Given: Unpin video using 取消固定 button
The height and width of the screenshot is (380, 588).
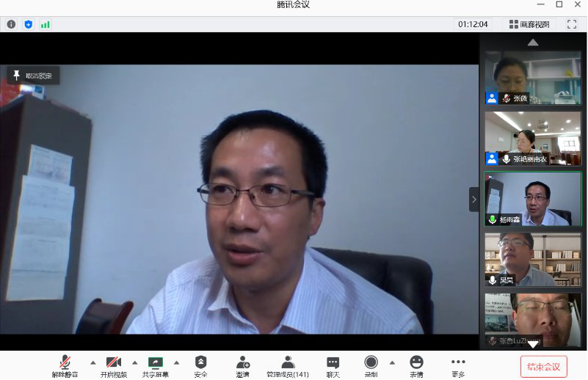Looking at the screenshot, I should (33, 76).
